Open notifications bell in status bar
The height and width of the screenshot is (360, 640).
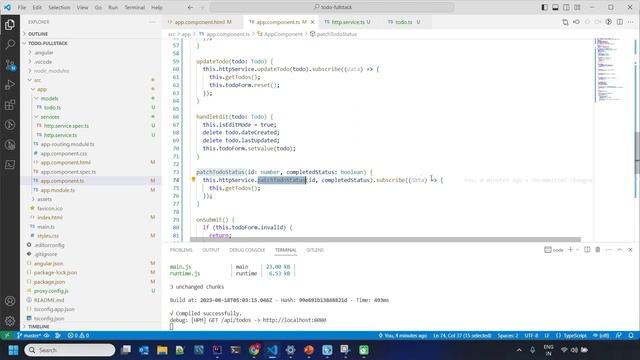coord(631,336)
